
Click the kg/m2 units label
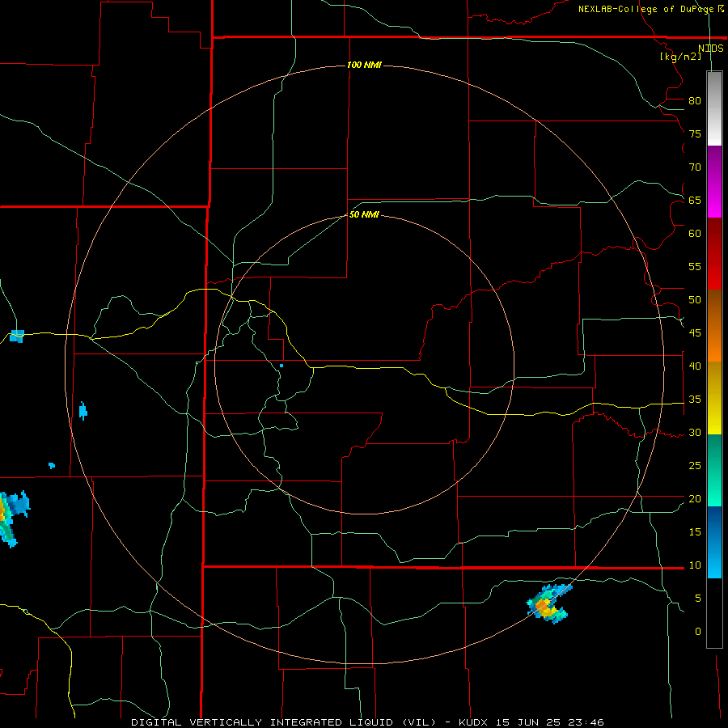tap(680, 57)
